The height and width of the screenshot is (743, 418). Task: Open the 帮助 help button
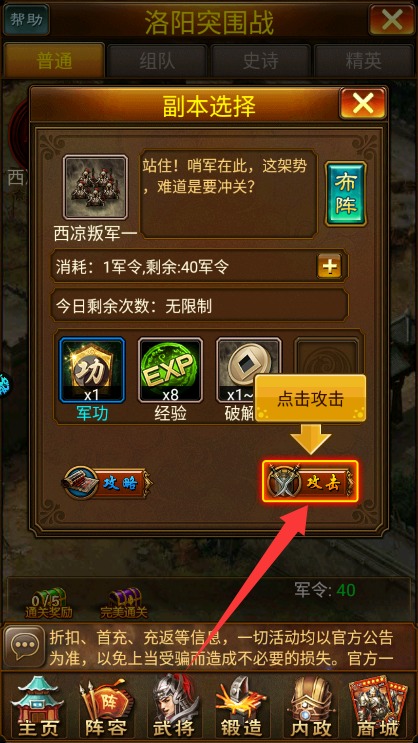tap(27, 20)
